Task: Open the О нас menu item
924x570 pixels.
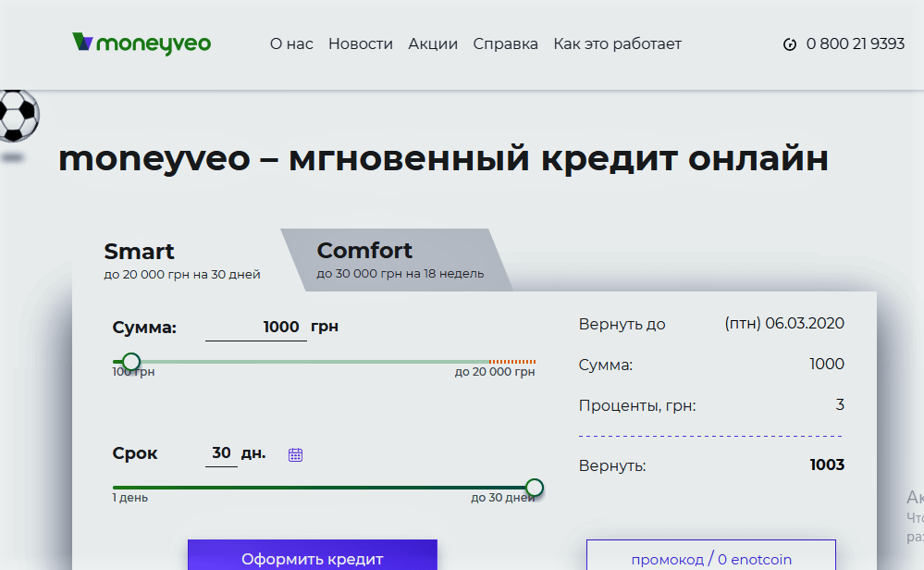Action: [x=291, y=43]
